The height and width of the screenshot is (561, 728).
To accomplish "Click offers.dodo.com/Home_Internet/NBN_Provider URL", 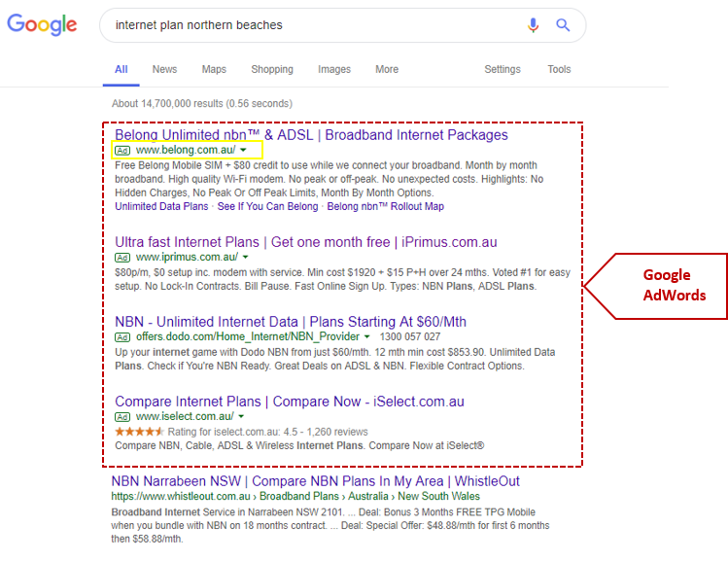I will pos(248,336).
